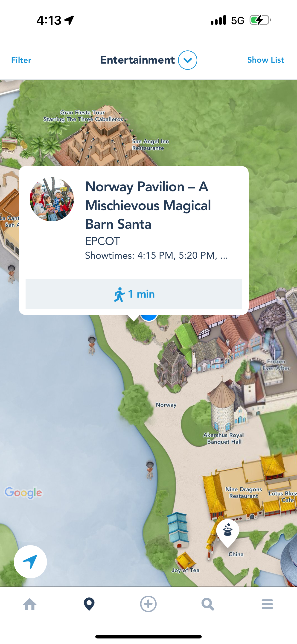This screenshot has width=297, height=644.
Task: Expand the Showtimes line with ellipsis
Action: click(157, 255)
